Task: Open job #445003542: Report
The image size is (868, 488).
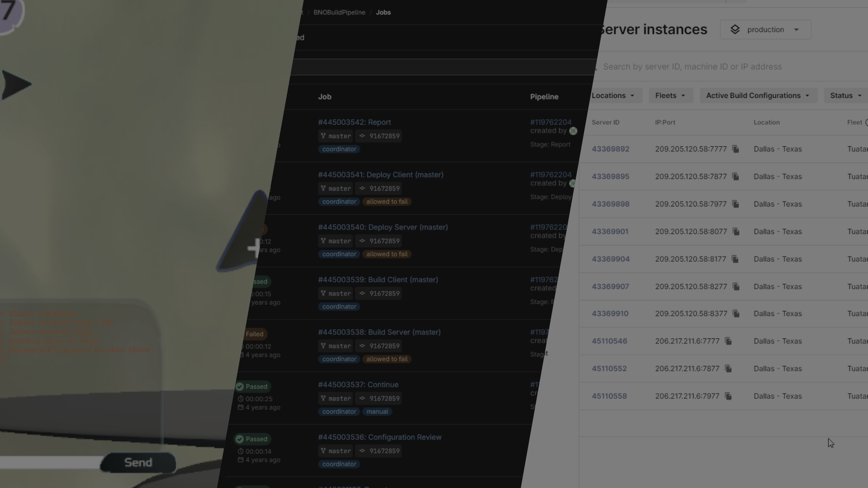Action: [x=354, y=122]
